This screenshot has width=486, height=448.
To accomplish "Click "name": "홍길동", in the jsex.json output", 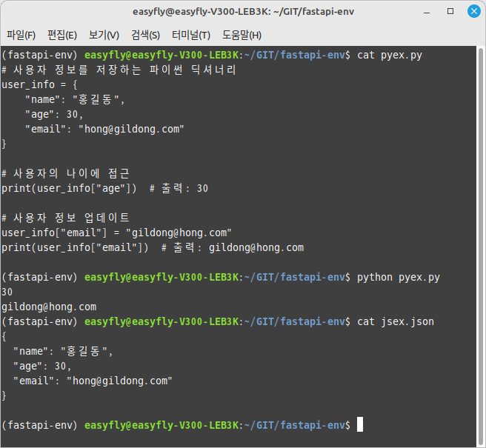I will 63,351.
